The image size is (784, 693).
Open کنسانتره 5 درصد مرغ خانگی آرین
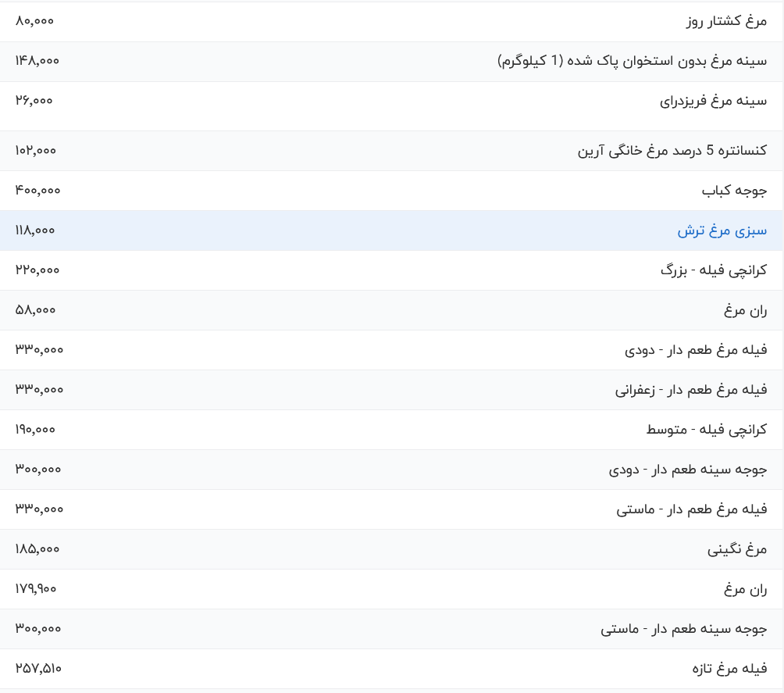672,151
